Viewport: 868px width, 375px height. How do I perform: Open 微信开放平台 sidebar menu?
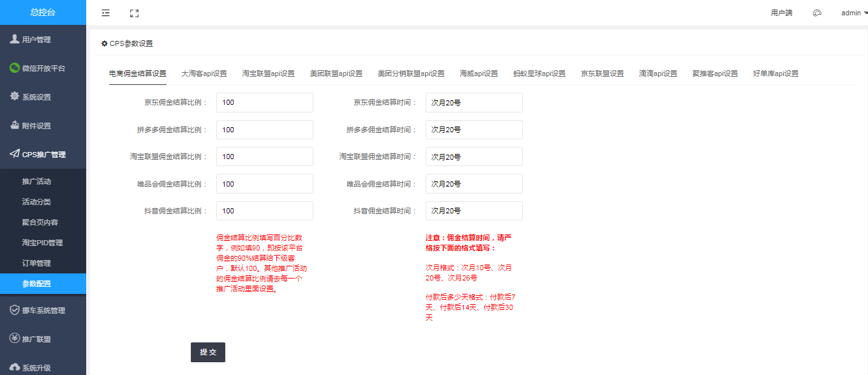(x=43, y=68)
